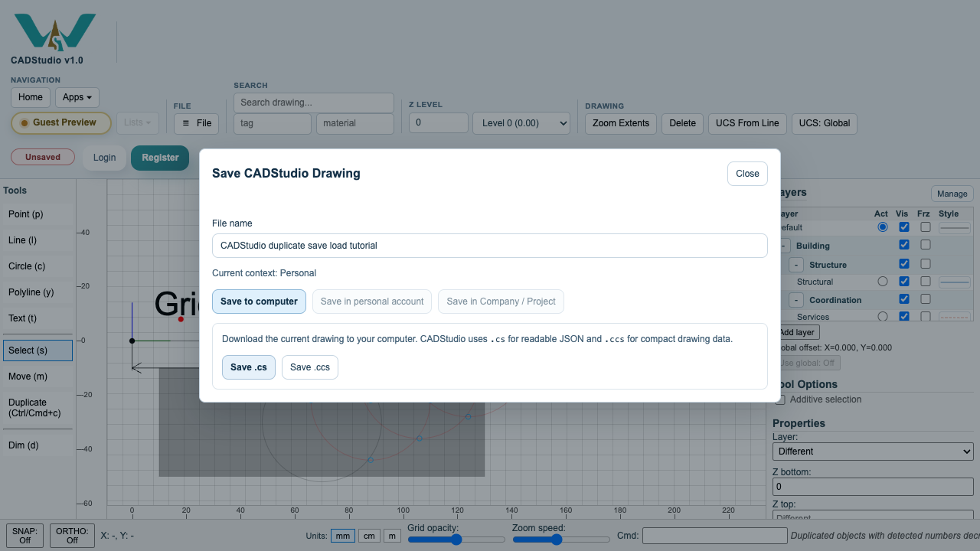Toggle visibility of the Building group
Viewport: 980px width, 551px height.
[x=904, y=245]
